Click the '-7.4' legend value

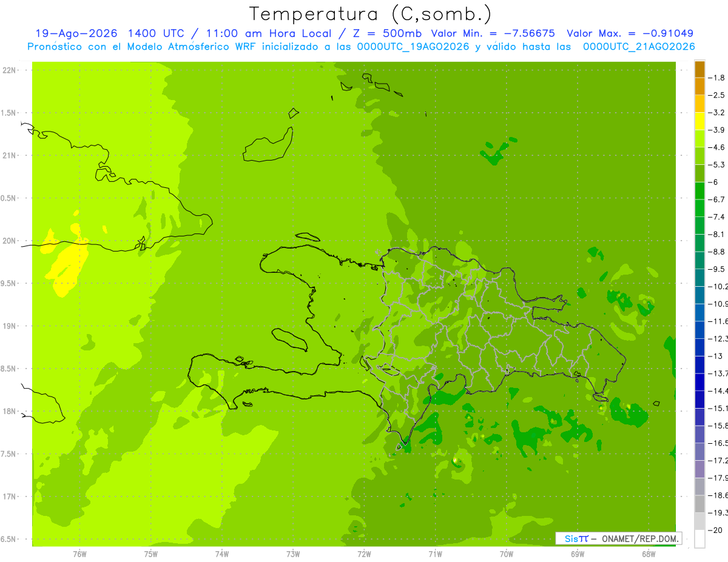coord(717,217)
